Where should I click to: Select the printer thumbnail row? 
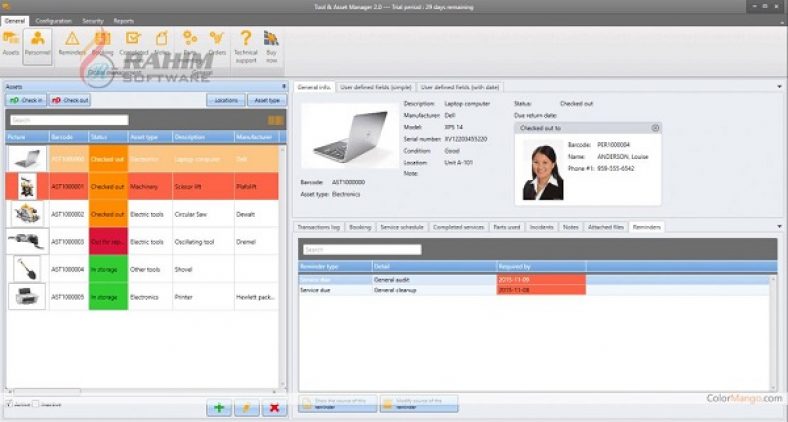tap(27, 297)
